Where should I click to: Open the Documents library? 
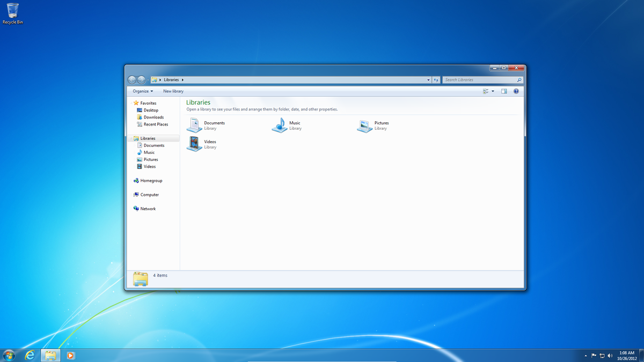pos(204,124)
